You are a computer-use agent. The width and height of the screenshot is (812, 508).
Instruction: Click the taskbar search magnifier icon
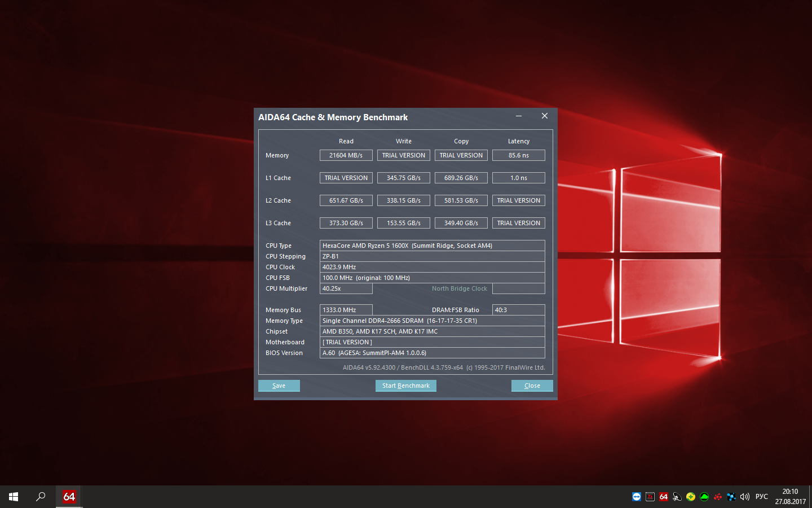(41, 497)
